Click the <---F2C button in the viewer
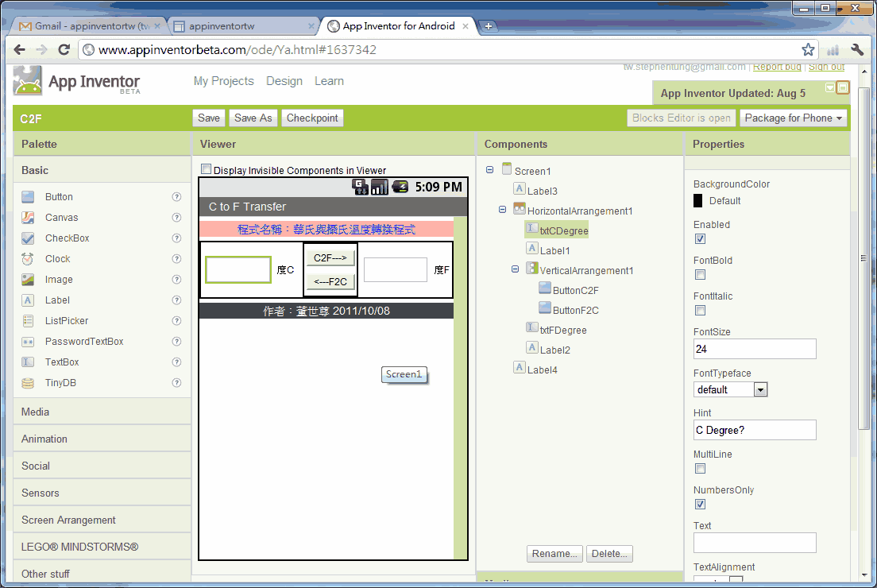 pos(330,281)
